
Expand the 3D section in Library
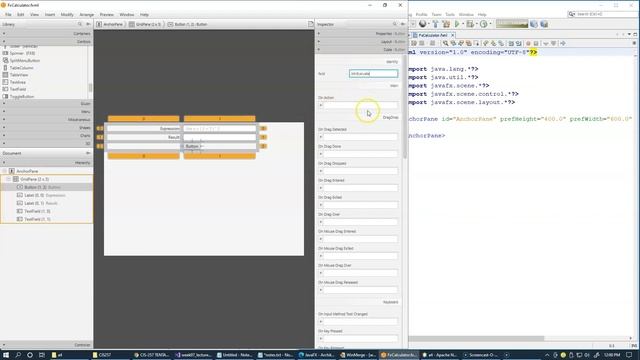tap(47, 143)
